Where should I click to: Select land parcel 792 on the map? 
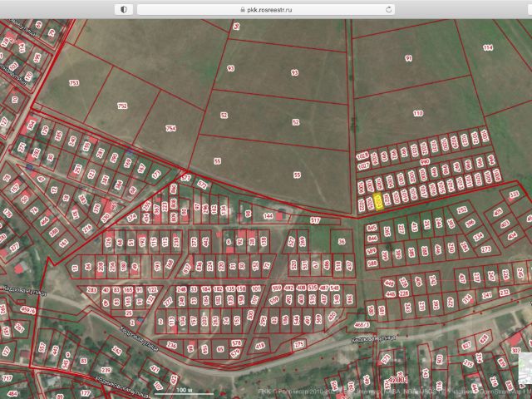[122, 106]
